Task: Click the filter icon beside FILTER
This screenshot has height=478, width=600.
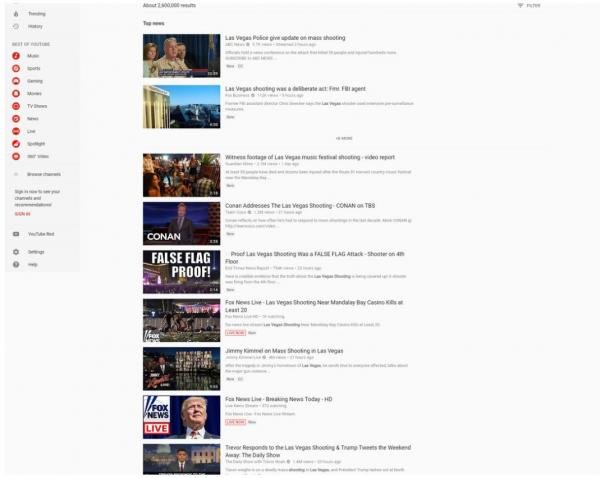Action: 520,5
